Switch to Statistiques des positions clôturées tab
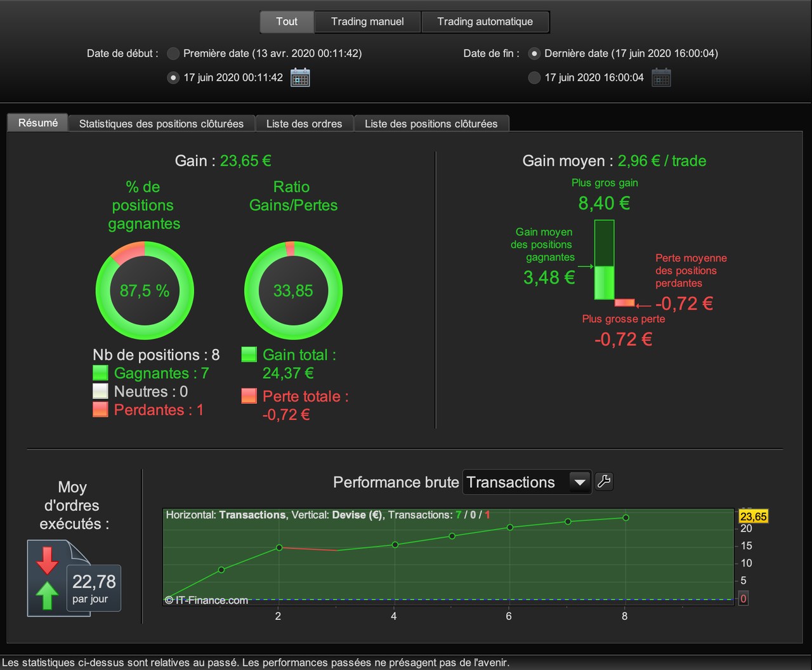 (161, 124)
